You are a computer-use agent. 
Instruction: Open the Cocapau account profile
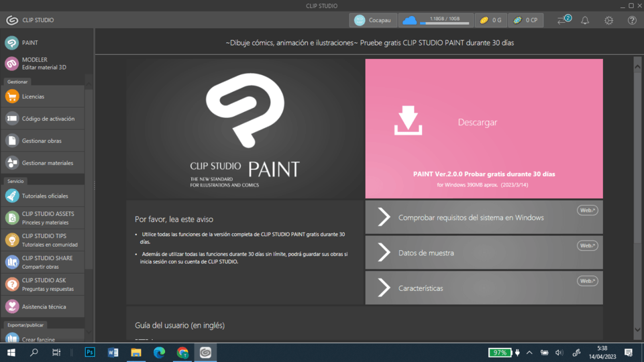point(373,20)
